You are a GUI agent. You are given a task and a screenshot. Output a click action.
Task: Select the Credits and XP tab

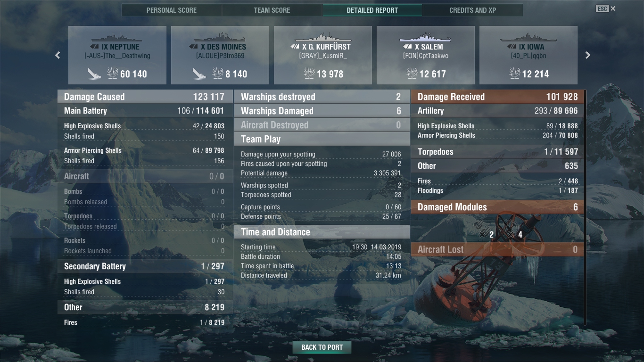[x=473, y=10]
